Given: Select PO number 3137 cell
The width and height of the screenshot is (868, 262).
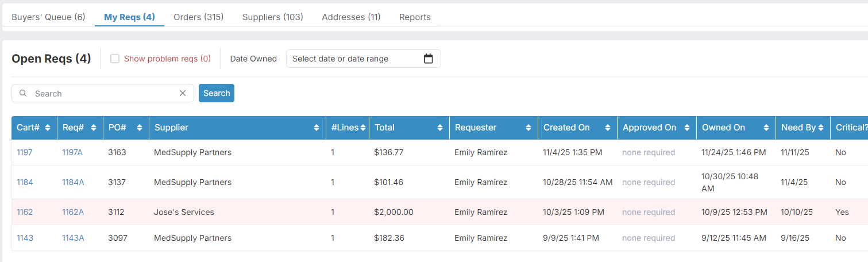Looking at the screenshot, I should [x=117, y=182].
